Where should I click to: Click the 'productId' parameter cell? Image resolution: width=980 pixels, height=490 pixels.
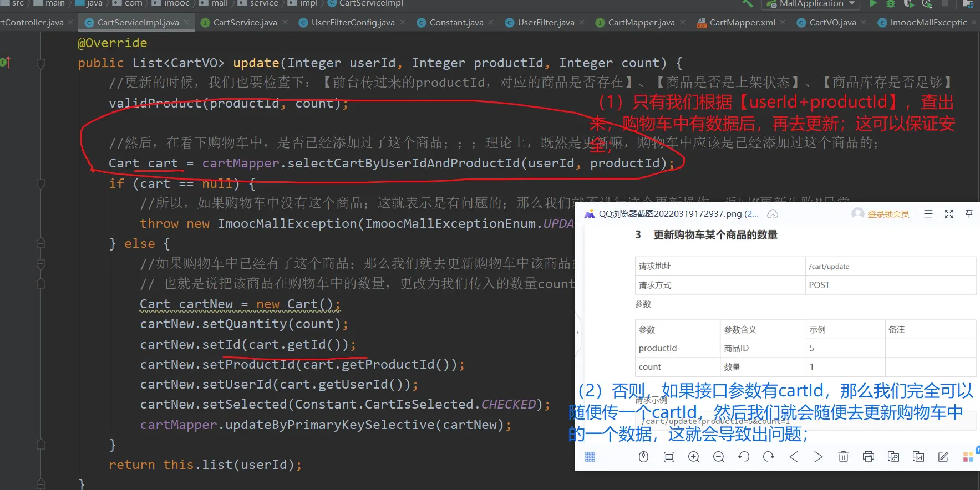pyautogui.click(x=678, y=348)
